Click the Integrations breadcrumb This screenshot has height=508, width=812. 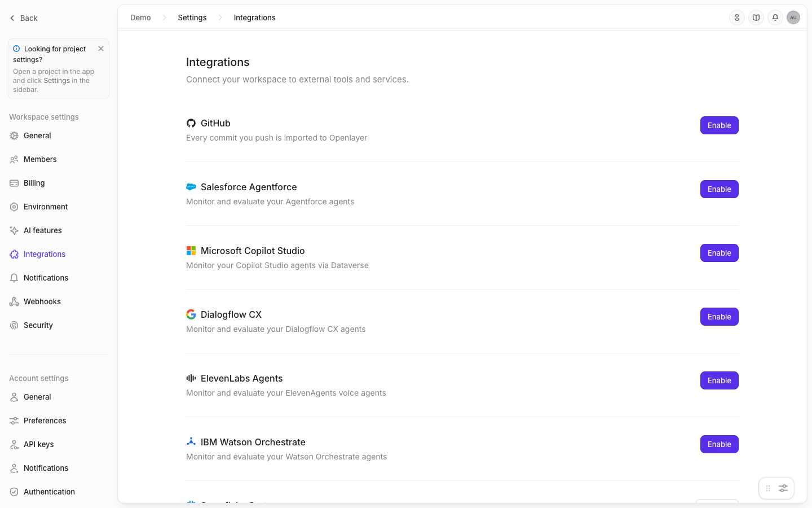255,17
